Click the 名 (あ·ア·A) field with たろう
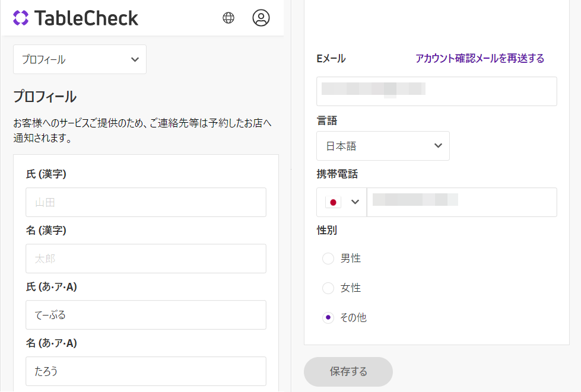 point(146,371)
